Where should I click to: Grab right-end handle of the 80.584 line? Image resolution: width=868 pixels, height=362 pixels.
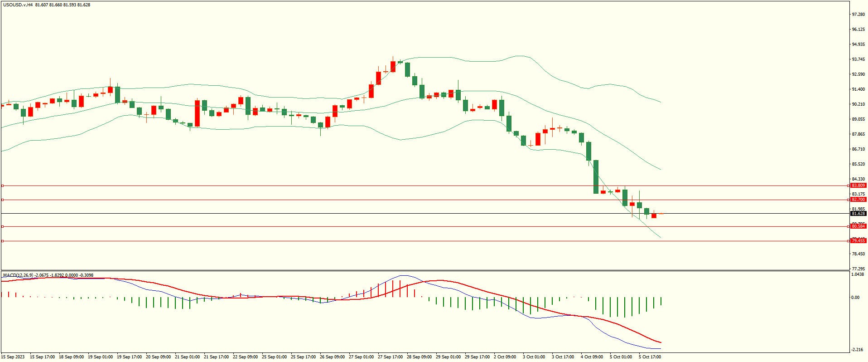point(848,226)
